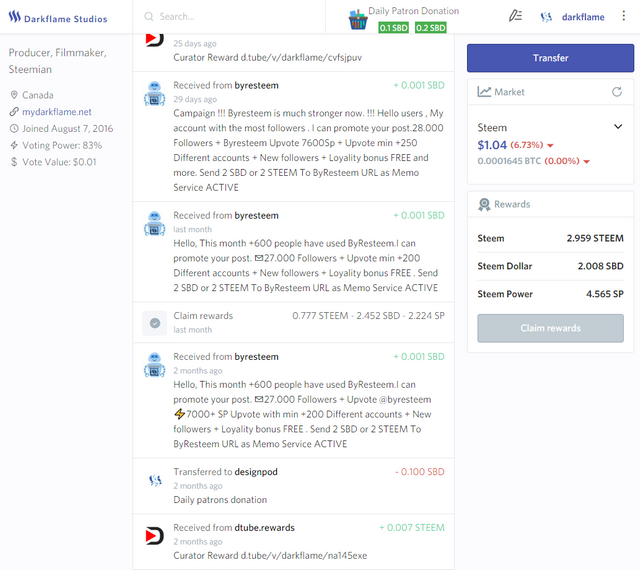
Task: Click the 0.0001645 BTC value
Action: 509,161
